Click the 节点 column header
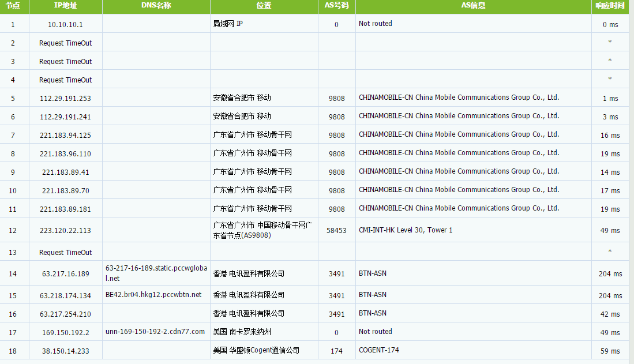 [13, 6]
